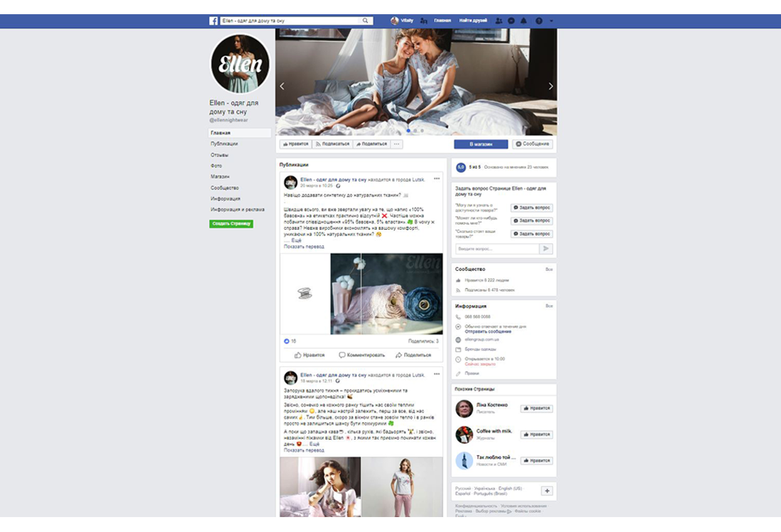Show previous cover photo with left arrow

coord(282,86)
